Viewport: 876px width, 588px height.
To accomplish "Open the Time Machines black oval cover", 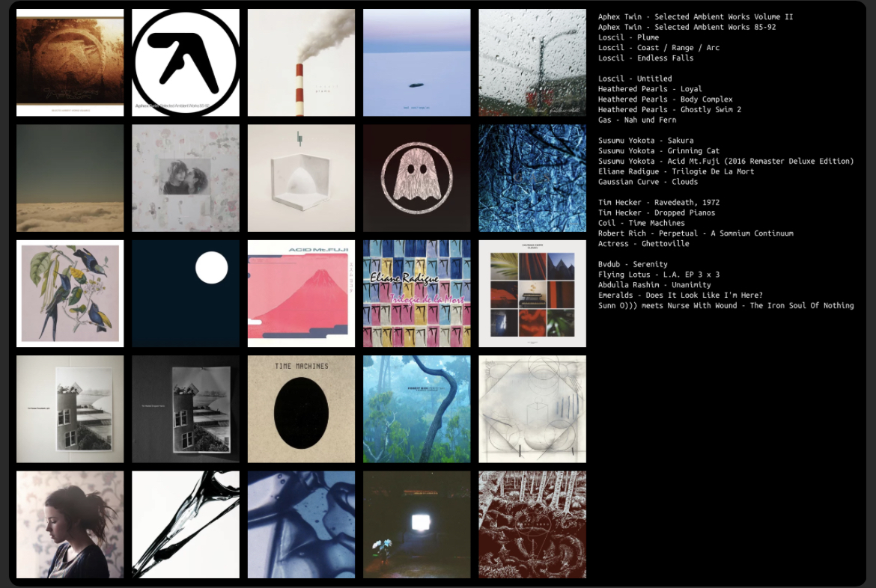I will tap(301, 409).
